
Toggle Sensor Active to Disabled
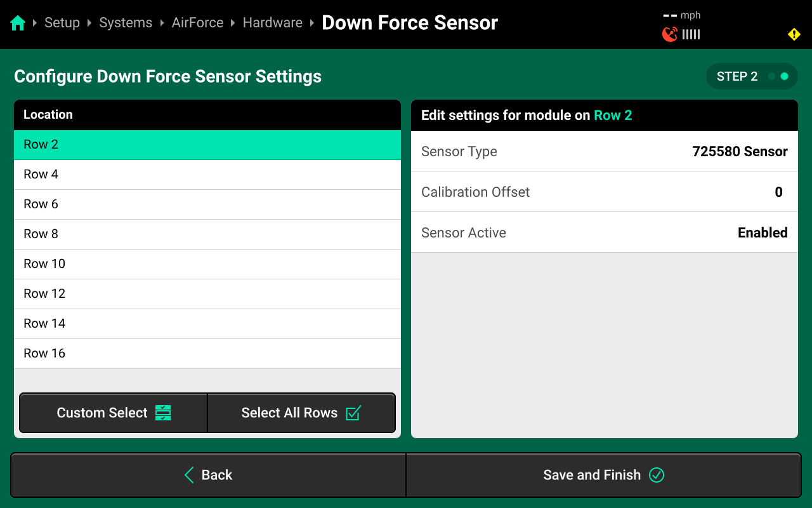tap(604, 232)
